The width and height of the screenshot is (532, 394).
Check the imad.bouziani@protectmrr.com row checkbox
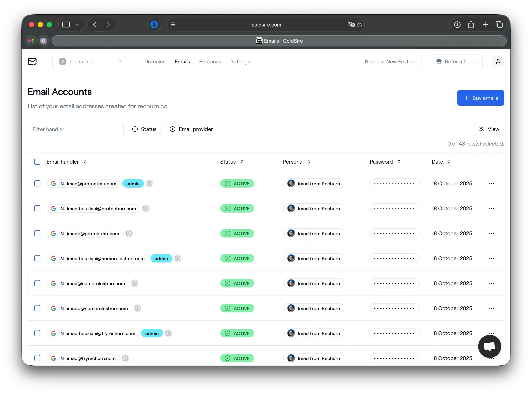point(37,209)
